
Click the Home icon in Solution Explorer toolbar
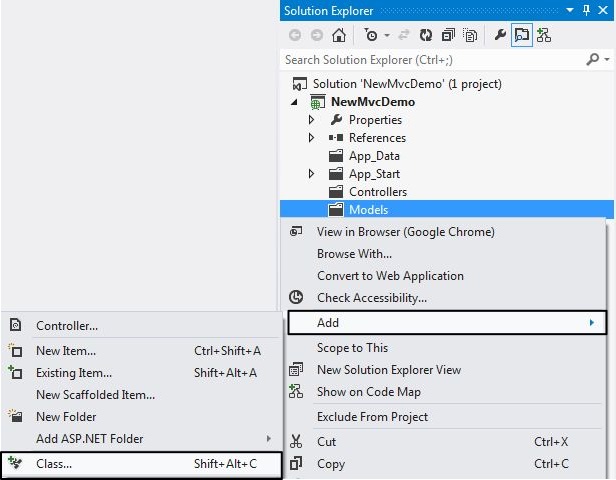click(339, 35)
